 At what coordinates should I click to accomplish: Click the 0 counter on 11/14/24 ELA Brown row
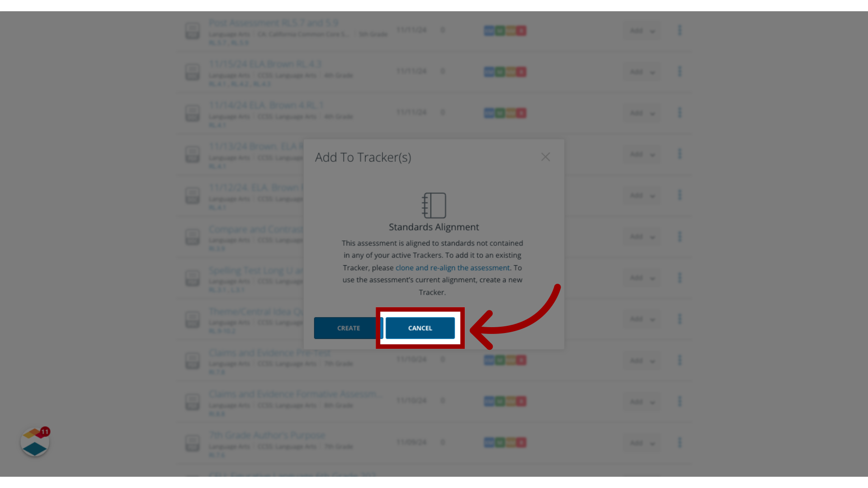[443, 113]
